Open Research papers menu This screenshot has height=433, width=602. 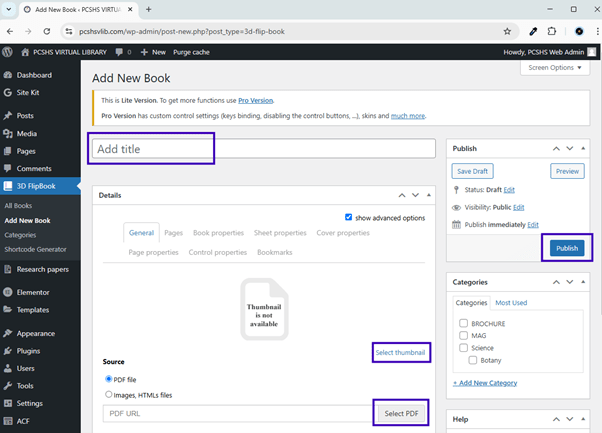click(40, 269)
